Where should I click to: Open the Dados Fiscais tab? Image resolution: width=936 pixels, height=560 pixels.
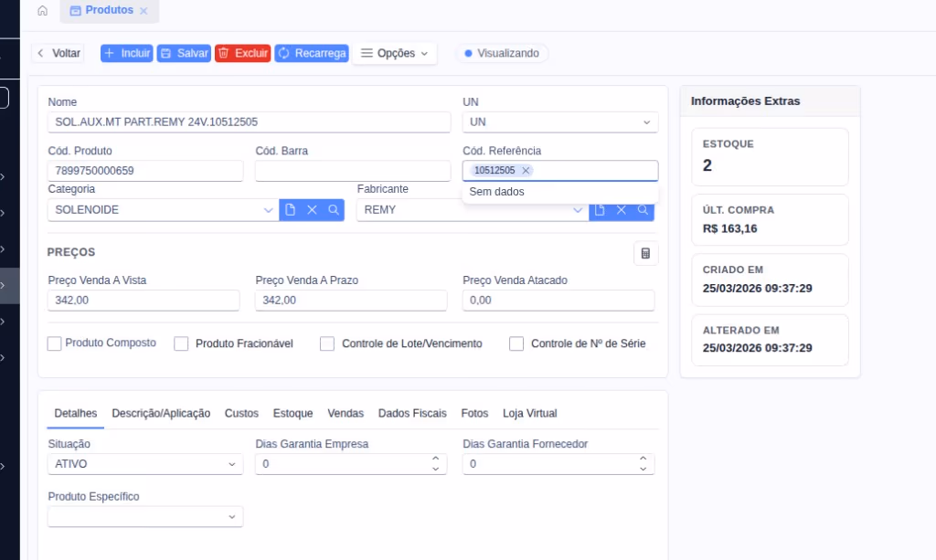[412, 413]
